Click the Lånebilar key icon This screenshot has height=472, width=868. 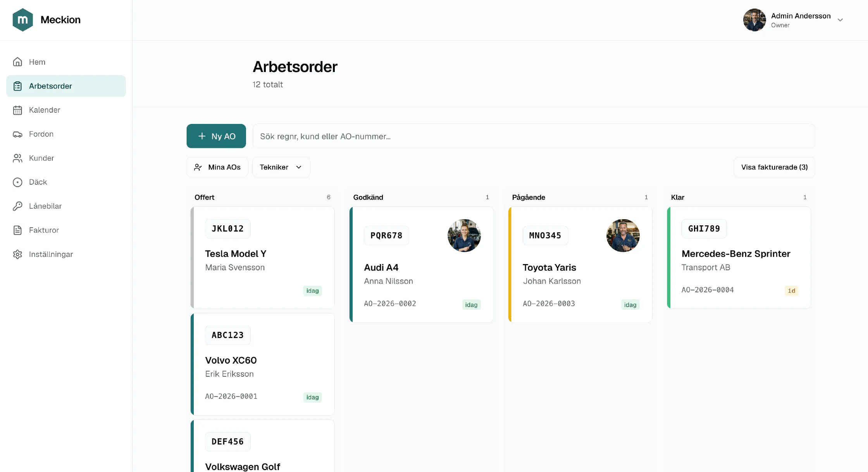(x=17, y=206)
